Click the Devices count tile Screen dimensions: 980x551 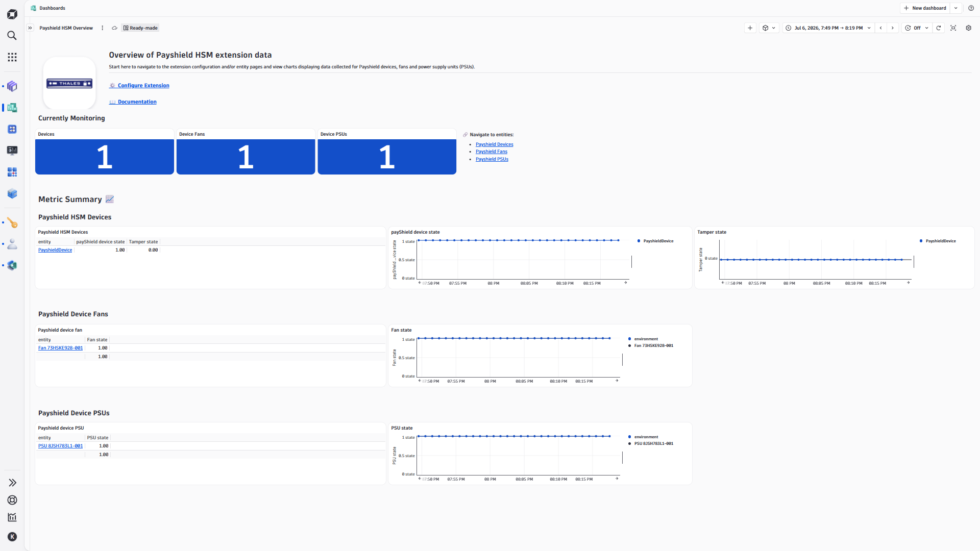[105, 152]
